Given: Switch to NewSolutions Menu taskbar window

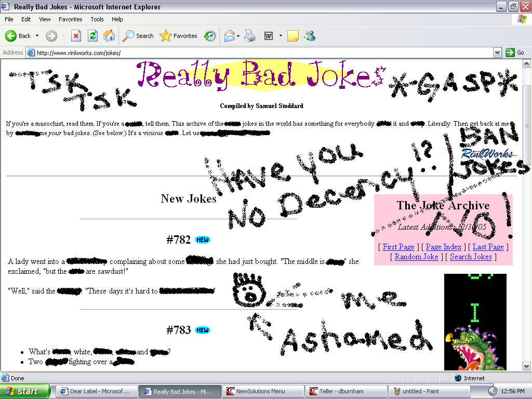Looking at the screenshot, I should coord(263,391).
